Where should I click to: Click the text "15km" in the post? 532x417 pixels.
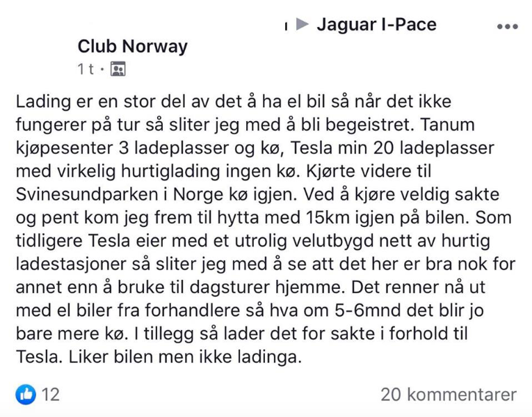pyautogui.click(x=328, y=218)
